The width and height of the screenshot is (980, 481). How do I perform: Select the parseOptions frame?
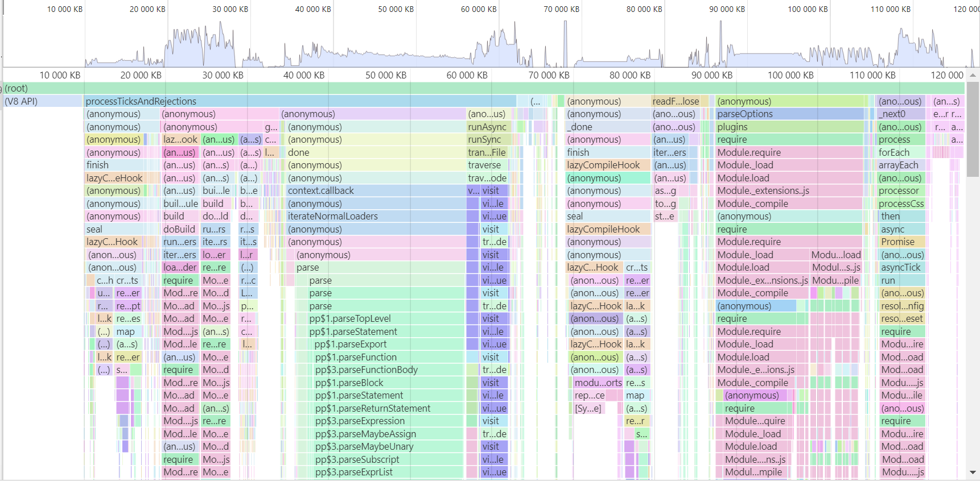pos(789,114)
